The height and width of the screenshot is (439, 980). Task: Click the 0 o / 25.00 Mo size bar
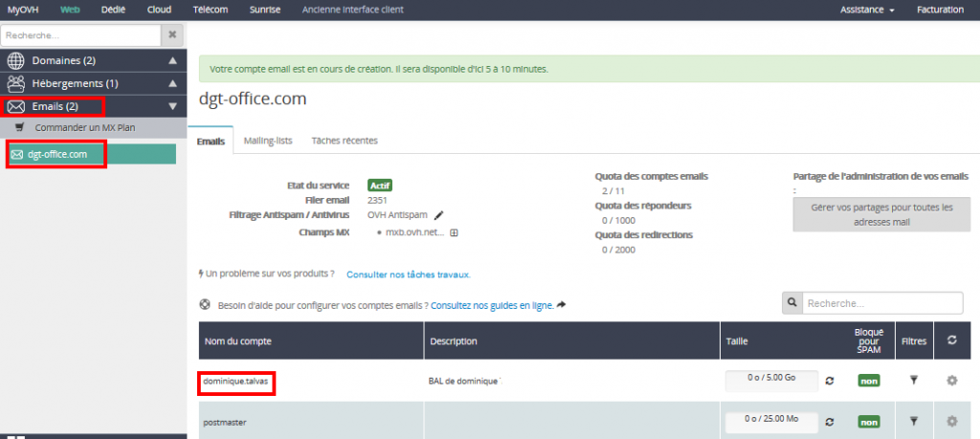point(772,422)
